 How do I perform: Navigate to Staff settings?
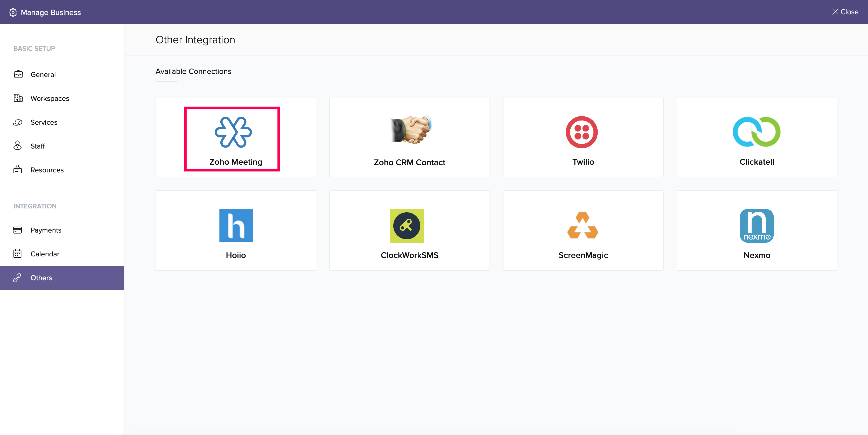(x=37, y=146)
